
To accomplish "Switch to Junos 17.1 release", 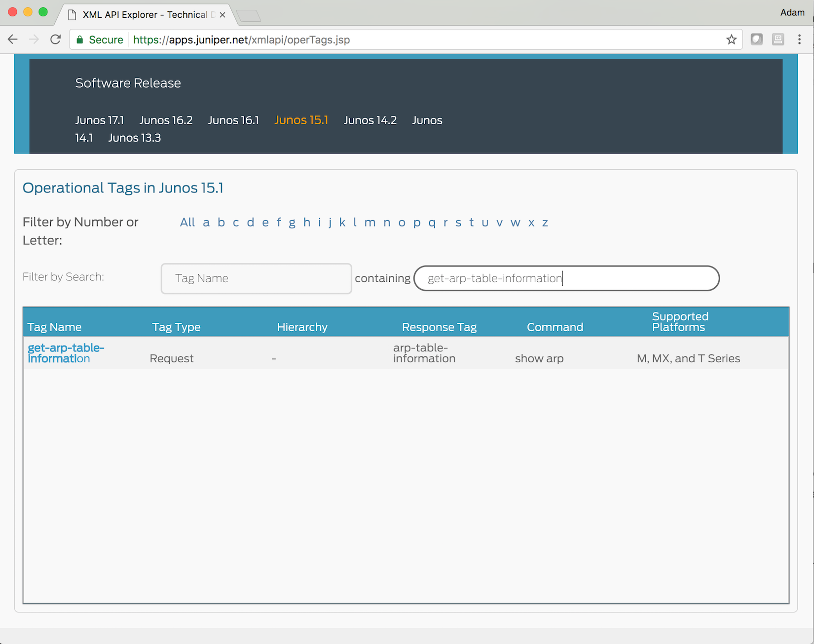I will 100,120.
